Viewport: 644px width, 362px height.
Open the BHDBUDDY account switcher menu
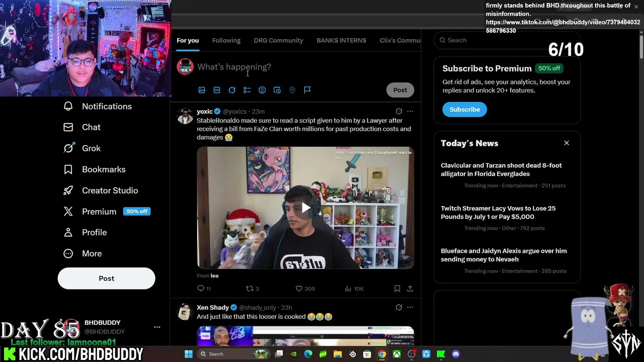click(x=157, y=327)
